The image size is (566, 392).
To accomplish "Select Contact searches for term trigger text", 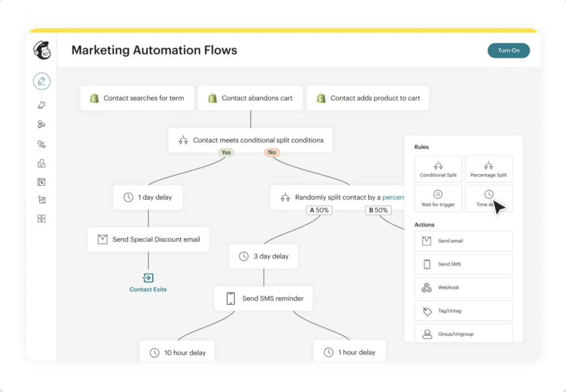I will (x=144, y=98).
